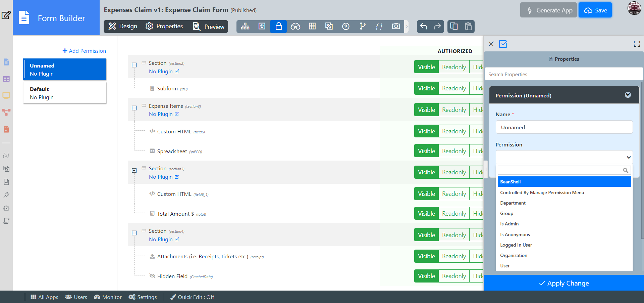This screenshot has height=303, width=644.
Task: Click the paste clipboard icon in toolbar
Action: click(x=468, y=26)
